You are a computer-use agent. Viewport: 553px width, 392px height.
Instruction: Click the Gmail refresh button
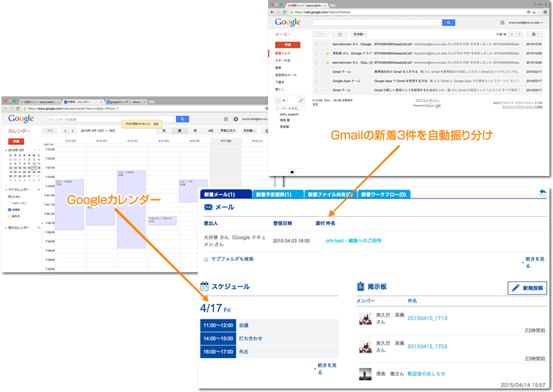[x=340, y=34]
